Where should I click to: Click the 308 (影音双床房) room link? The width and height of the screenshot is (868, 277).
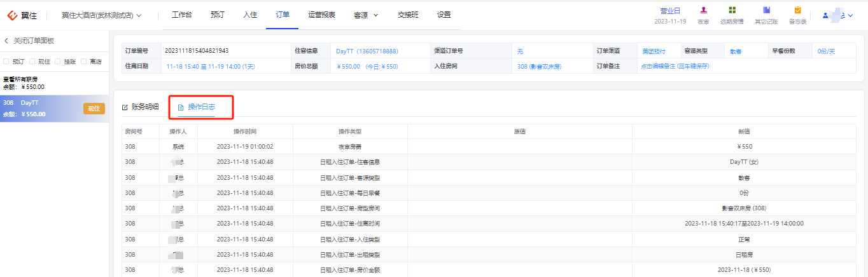[539, 66]
